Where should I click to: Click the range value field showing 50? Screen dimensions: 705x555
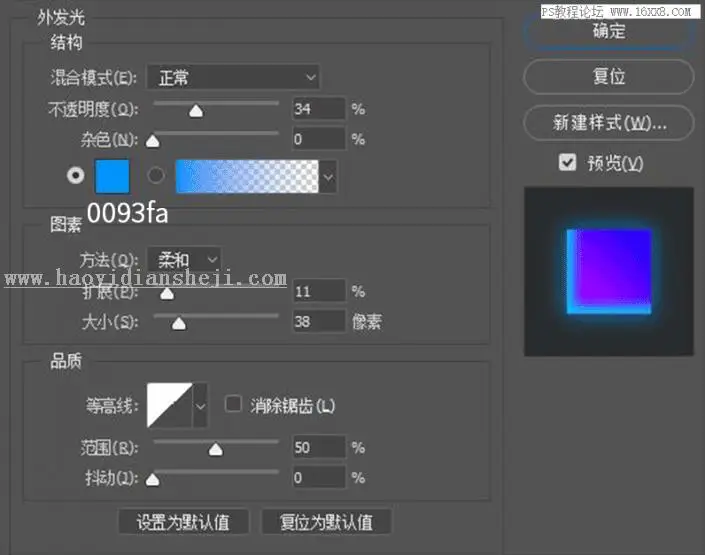tap(318, 447)
